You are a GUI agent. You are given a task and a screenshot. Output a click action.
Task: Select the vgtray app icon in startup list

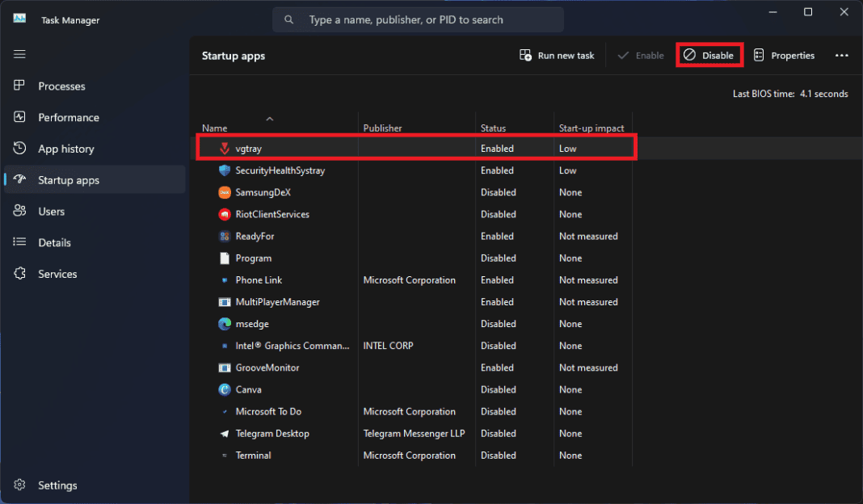click(224, 149)
